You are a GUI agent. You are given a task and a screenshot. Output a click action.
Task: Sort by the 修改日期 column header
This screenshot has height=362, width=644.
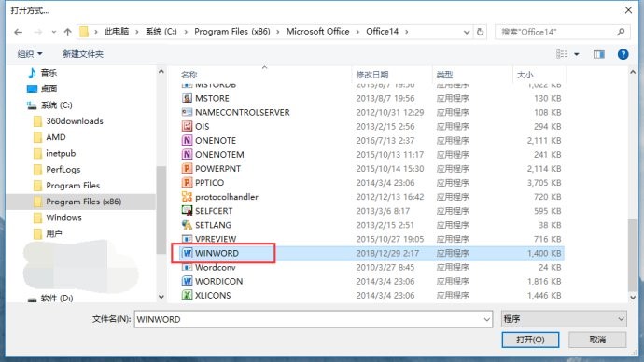click(372, 75)
